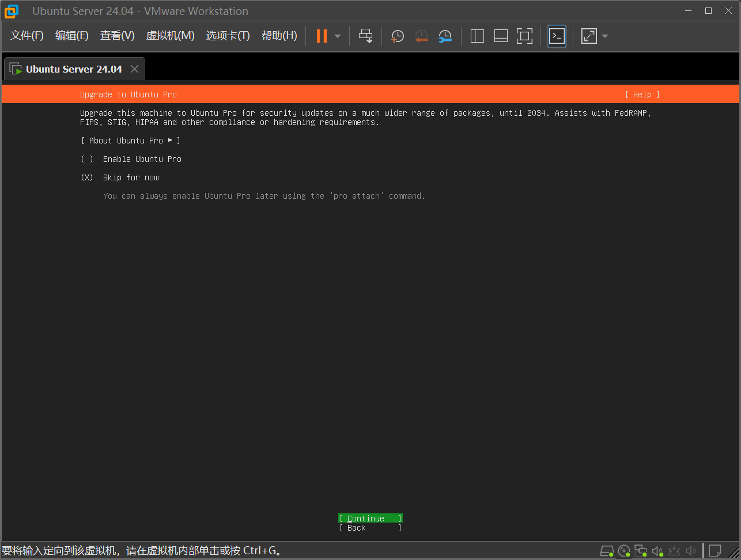Open the message log note icon
Image resolution: width=741 pixels, height=560 pixels.
click(715, 551)
